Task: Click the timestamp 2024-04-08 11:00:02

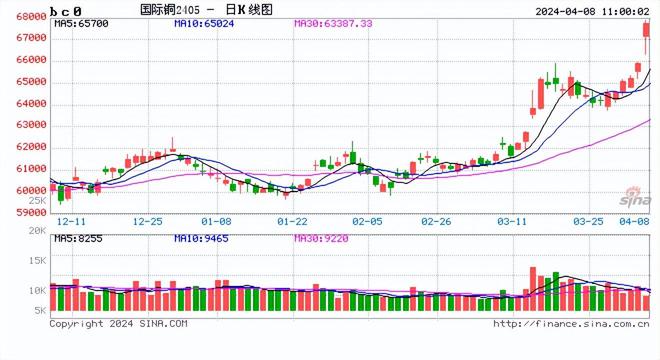Action: click(592, 11)
